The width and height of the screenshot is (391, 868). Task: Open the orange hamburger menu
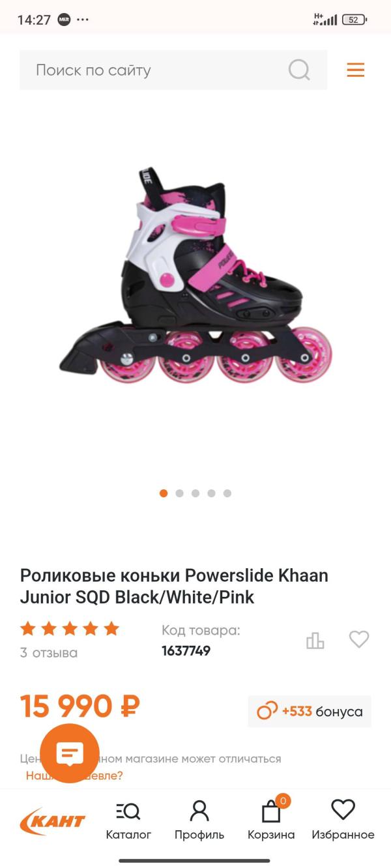coord(356,70)
